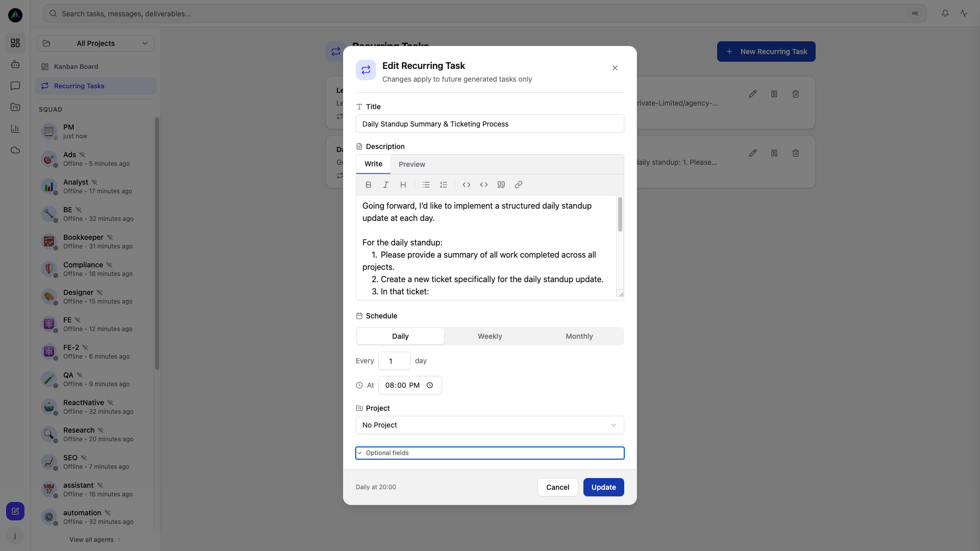Screen dimensions: 980x551
Task: Insert a bulleted list in the description
Action: click(x=427, y=185)
